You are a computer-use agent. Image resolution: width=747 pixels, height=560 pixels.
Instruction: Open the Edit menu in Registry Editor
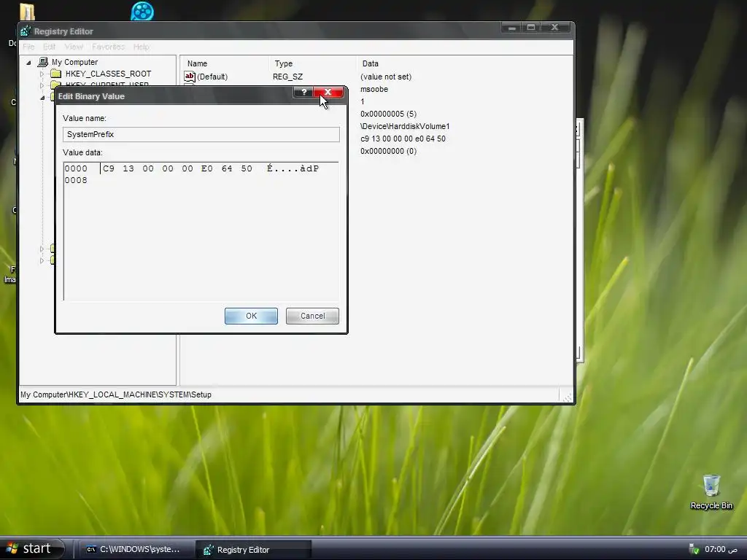[x=49, y=47]
